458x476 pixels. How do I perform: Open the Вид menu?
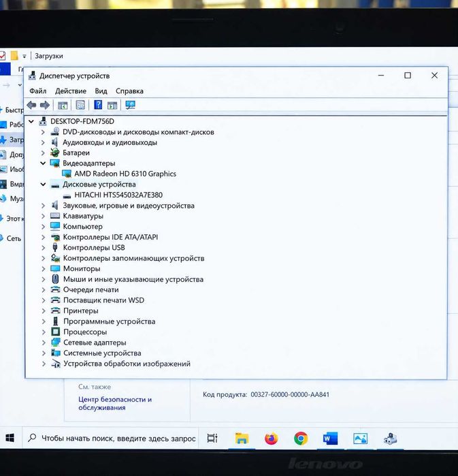tap(101, 91)
